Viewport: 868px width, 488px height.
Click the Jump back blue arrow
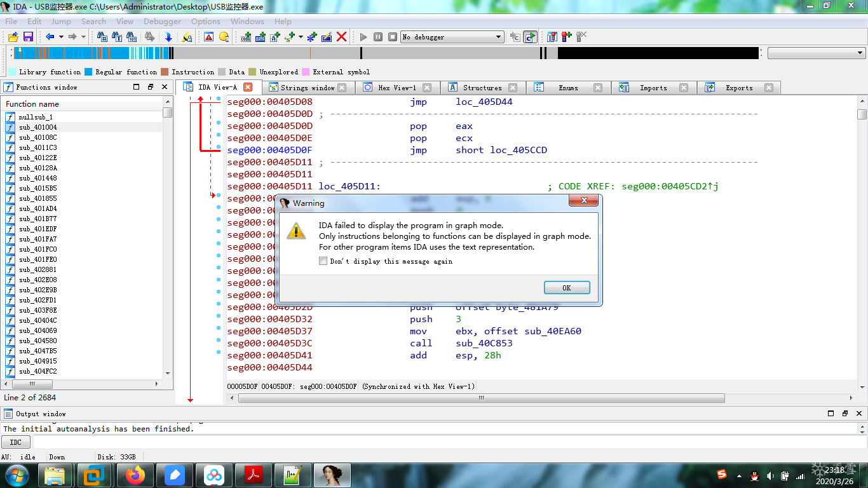50,37
